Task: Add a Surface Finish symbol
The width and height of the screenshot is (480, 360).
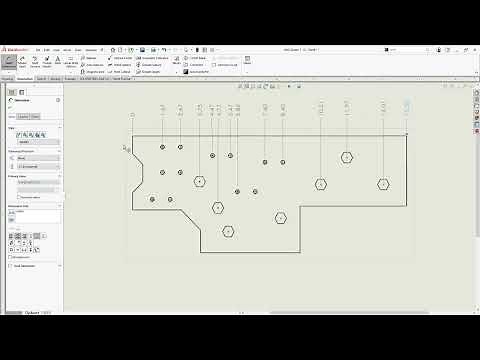Action: click(x=120, y=58)
